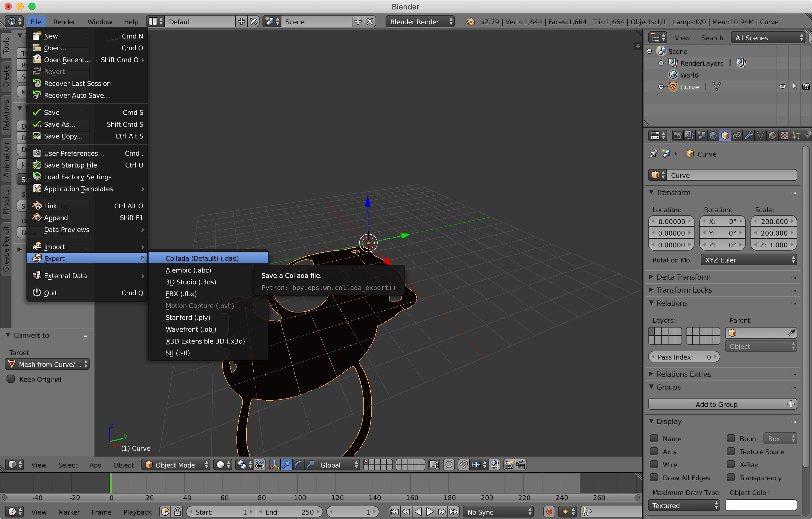812x519 pixels.
Task: Open the Blender Render engine dropdown
Action: click(x=420, y=22)
